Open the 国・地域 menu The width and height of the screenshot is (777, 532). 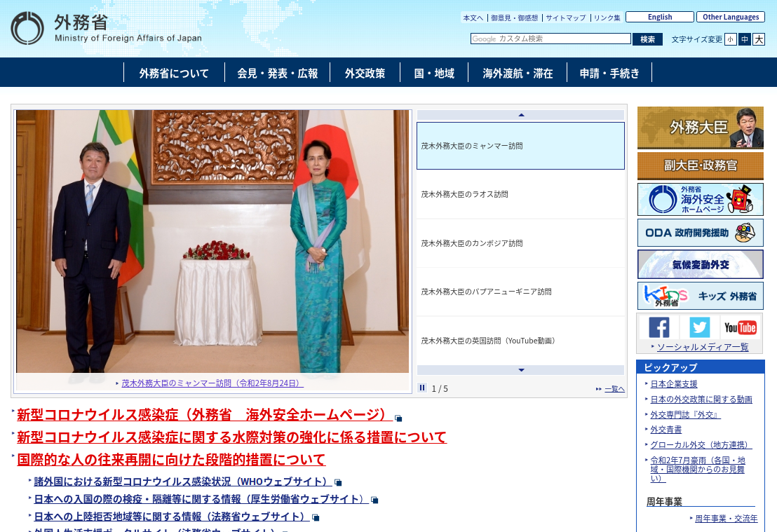434,73
